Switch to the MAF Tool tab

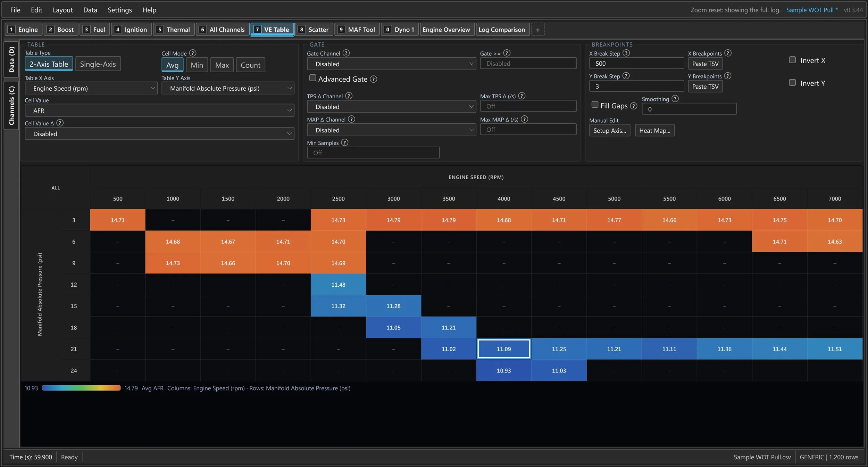pyautogui.click(x=357, y=30)
